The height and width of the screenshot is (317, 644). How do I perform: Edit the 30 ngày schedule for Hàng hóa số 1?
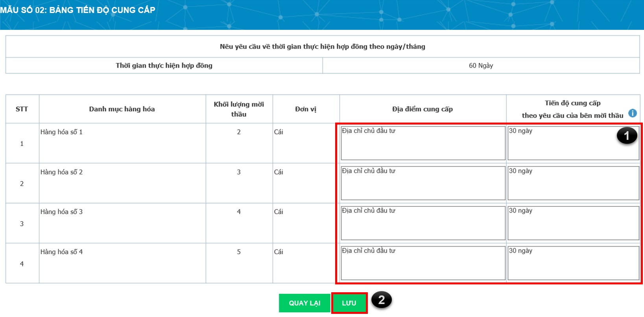(x=573, y=143)
